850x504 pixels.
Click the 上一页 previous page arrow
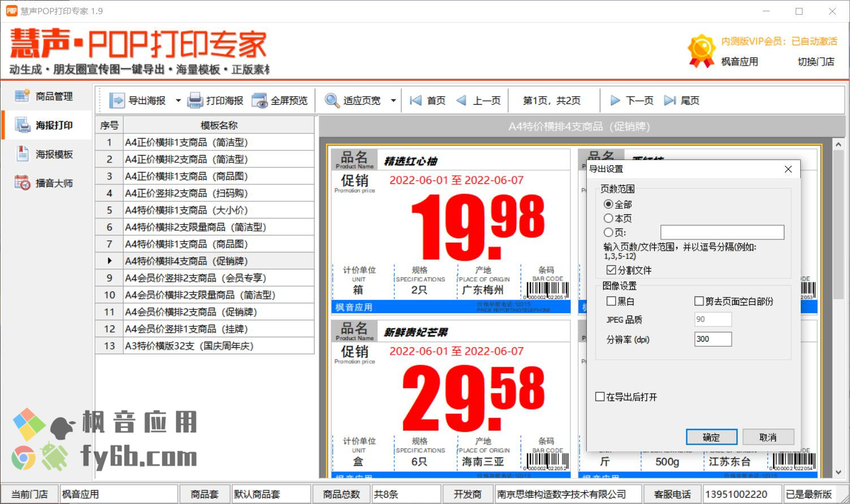click(462, 101)
